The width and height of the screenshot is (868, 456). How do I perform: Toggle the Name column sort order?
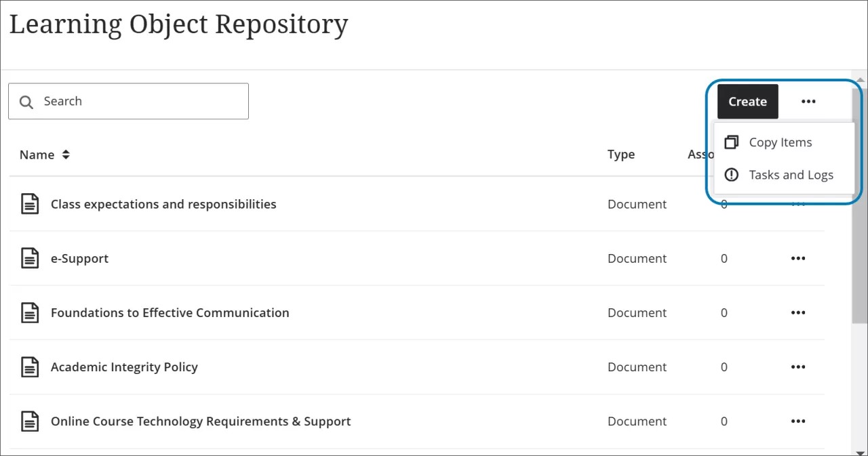pos(65,154)
